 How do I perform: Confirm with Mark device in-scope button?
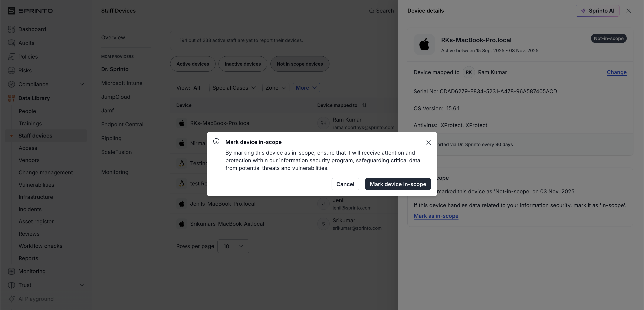(398, 184)
